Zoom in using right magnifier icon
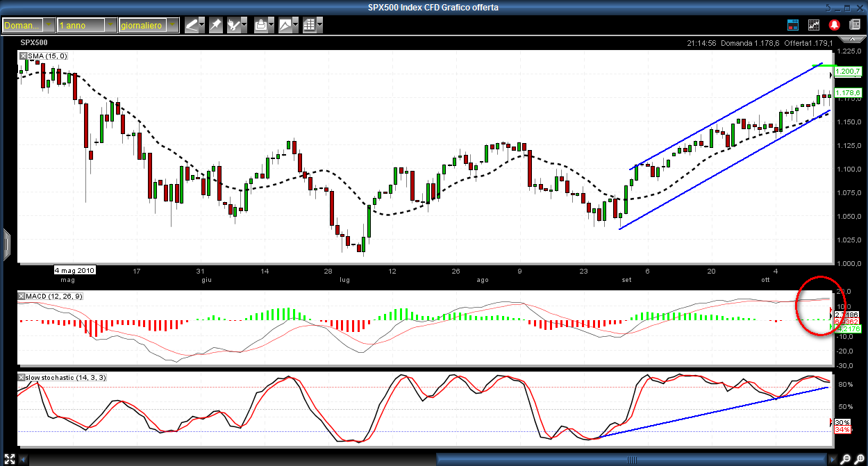Screen dimensions: 868x466 pos(860,459)
